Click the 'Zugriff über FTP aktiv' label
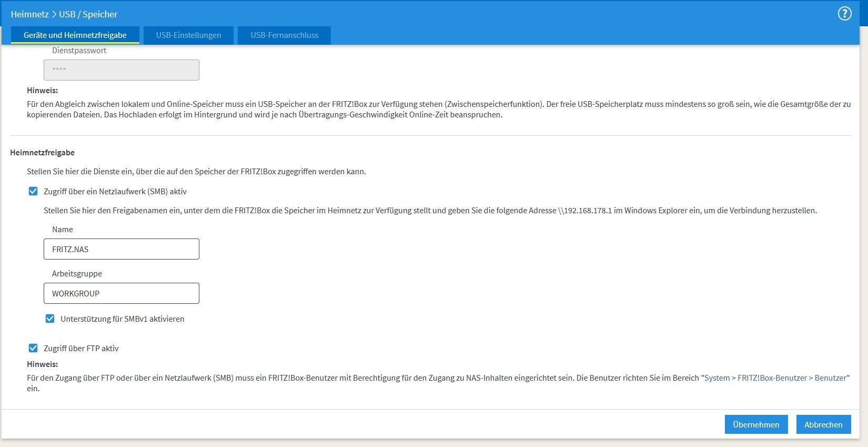Viewport: 868px width, 447px height. (81, 348)
